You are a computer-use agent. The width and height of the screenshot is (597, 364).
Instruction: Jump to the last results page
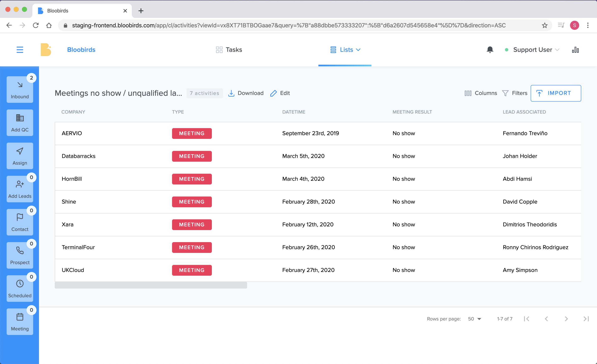click(x=586, y=319)
